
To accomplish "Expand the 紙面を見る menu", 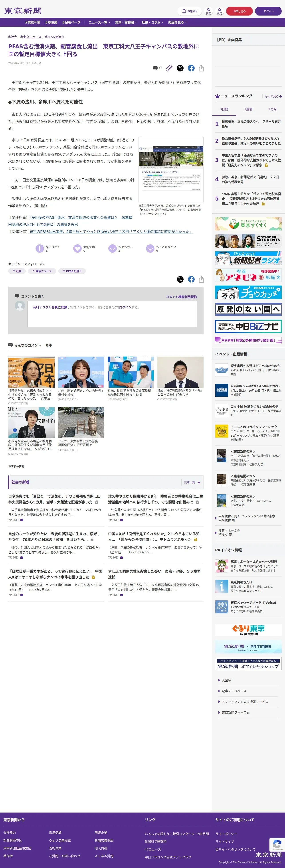I will tap(177, 22).
